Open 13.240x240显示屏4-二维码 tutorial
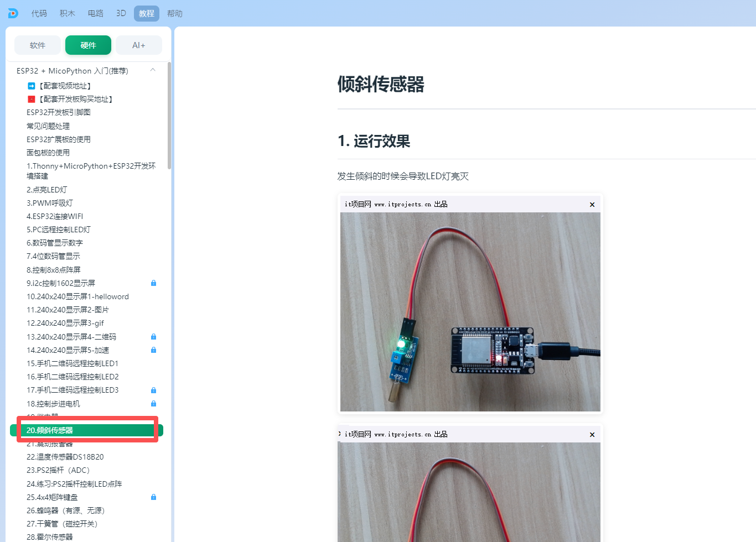Image resolution: width=756 pixels, height=542 pixels. 71,337
